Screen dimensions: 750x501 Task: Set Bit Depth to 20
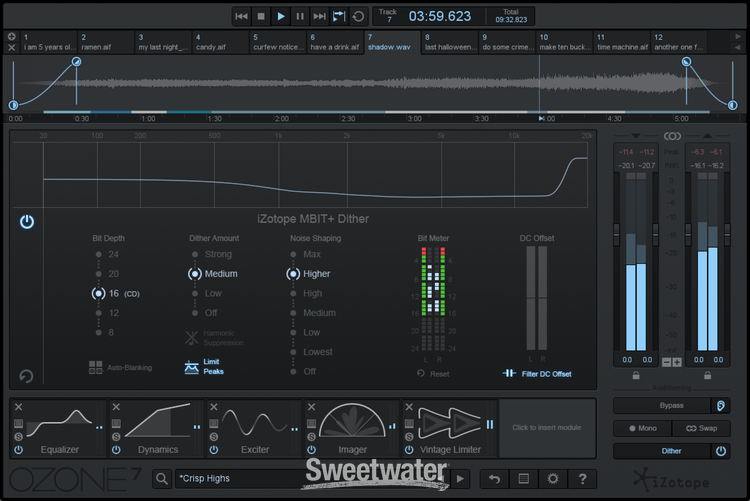pyautogui.click(x=108, y=274)
